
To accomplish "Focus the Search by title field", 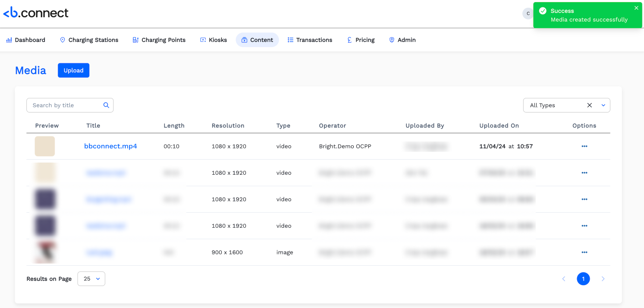I will click(x=65, y=105).
